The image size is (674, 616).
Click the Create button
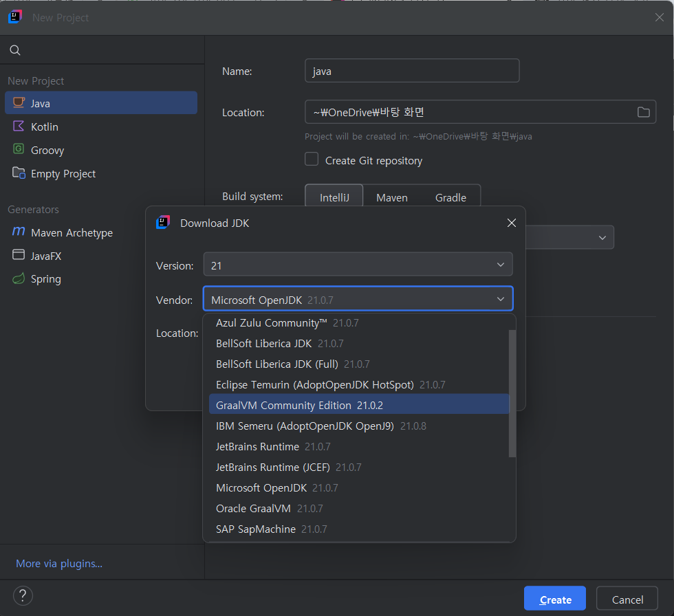(555, 598)
